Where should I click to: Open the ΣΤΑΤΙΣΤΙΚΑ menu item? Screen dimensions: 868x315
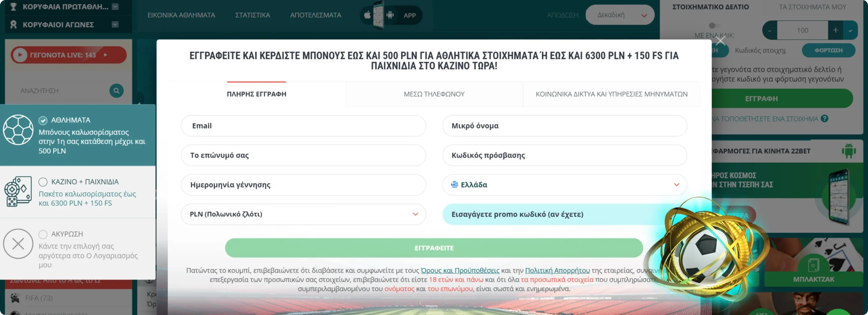coord(252,15)
